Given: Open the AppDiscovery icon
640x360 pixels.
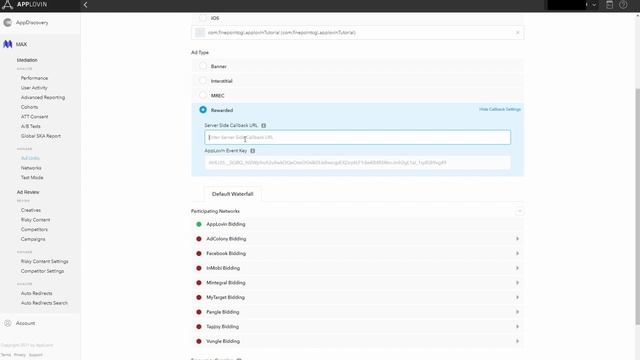Looking at the screenshot, I should click(x=8, y=23).
